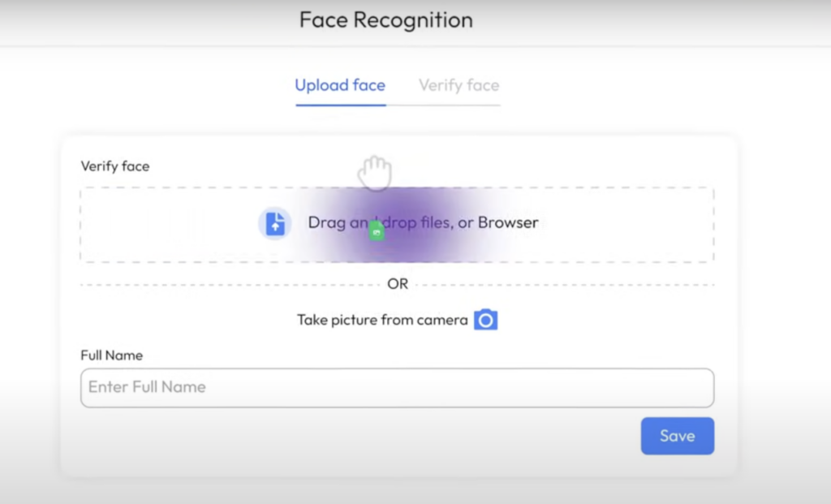Focus the Enter Full Name input field
831x504 pixels.
point(397,388)
